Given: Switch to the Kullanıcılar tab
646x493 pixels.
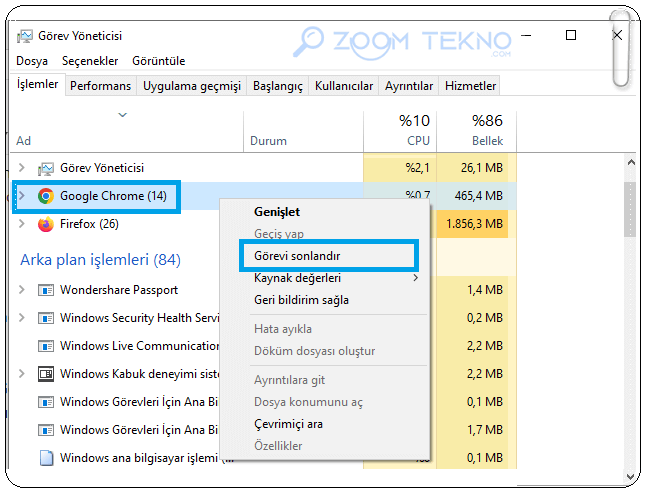Looking at the screenshot, I should pyautogui.click(x=344, y=86).
